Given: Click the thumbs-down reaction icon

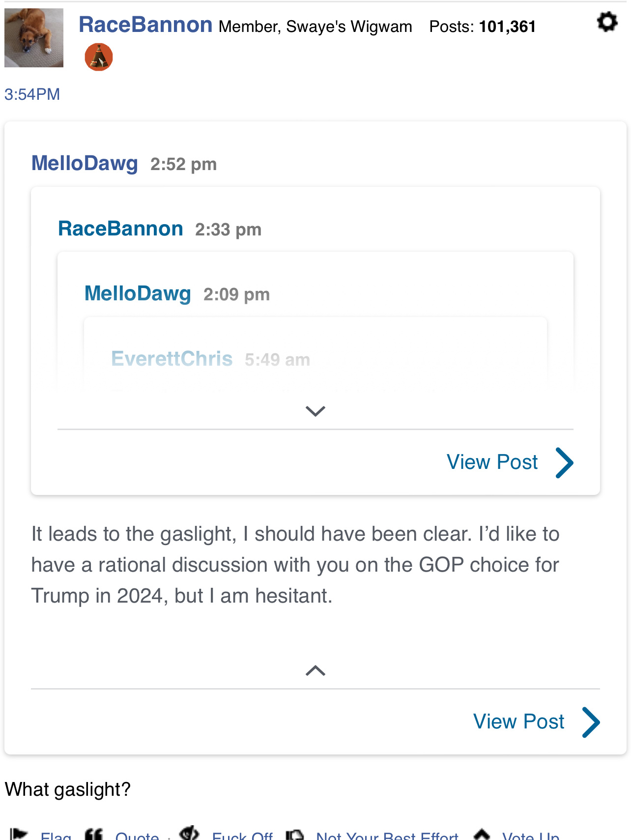Looking at the screenshot, I should point(295,835).
